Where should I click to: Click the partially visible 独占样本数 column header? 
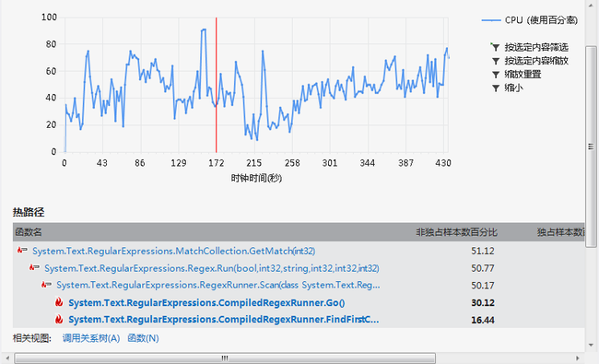point(560,232)
